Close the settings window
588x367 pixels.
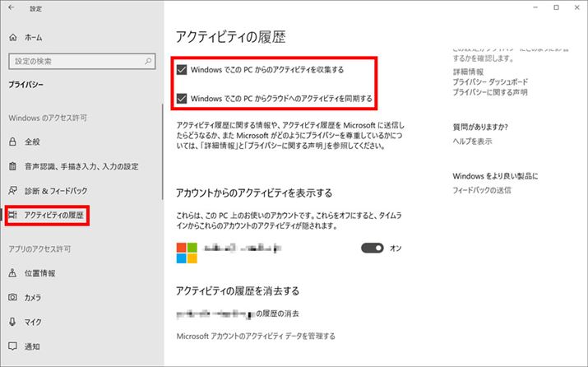coord(576,7)
